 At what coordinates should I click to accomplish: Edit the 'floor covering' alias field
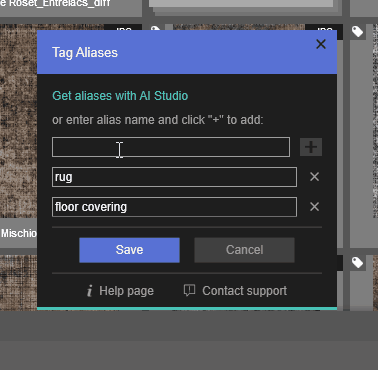click(174, 207)
